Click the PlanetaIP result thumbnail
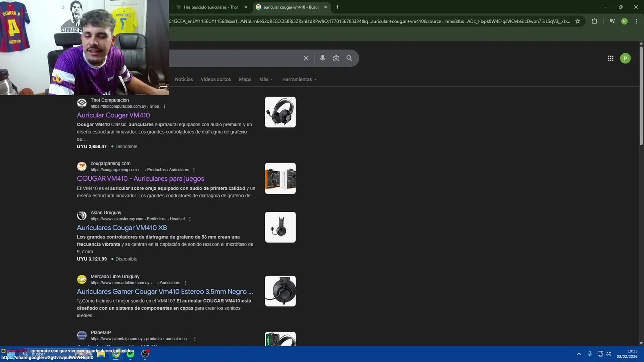This screenshot has width=644, height=362. pyautogui.click(x=280, y=339)
